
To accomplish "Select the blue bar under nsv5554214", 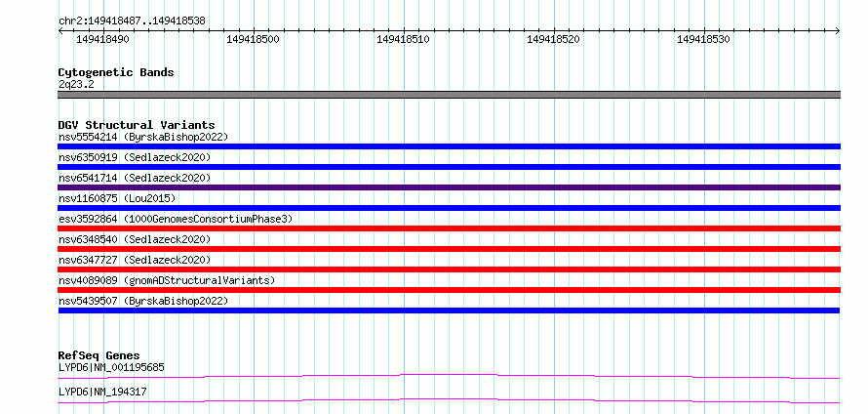I will pyautogui.click(x=449, y=146).
